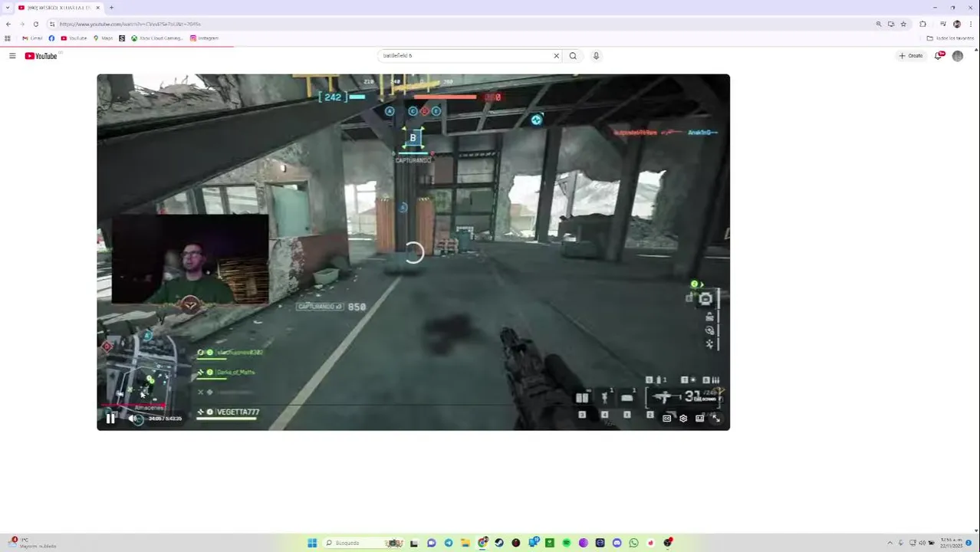
Task: Open the video player settings gear
Action: pyautogui.click(x=683, y=419)
